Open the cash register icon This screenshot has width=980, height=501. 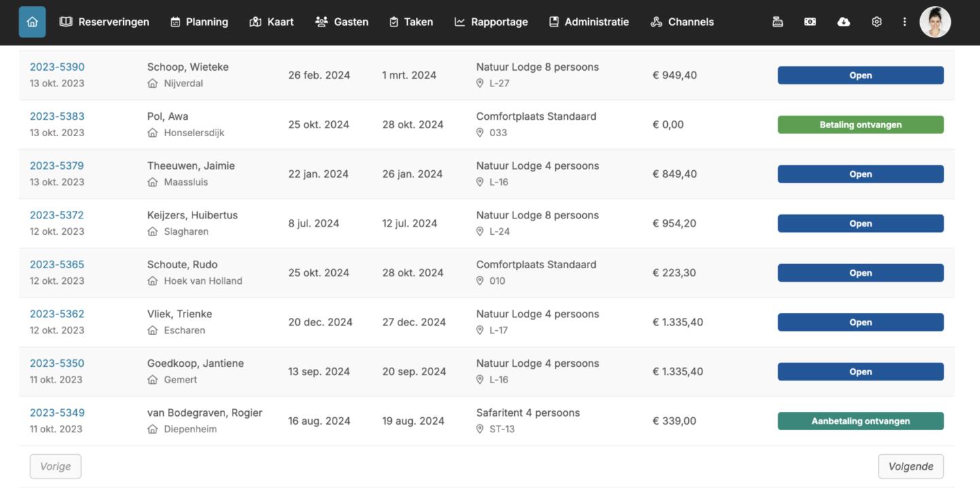pyautogui.click(x=777, y=22)
